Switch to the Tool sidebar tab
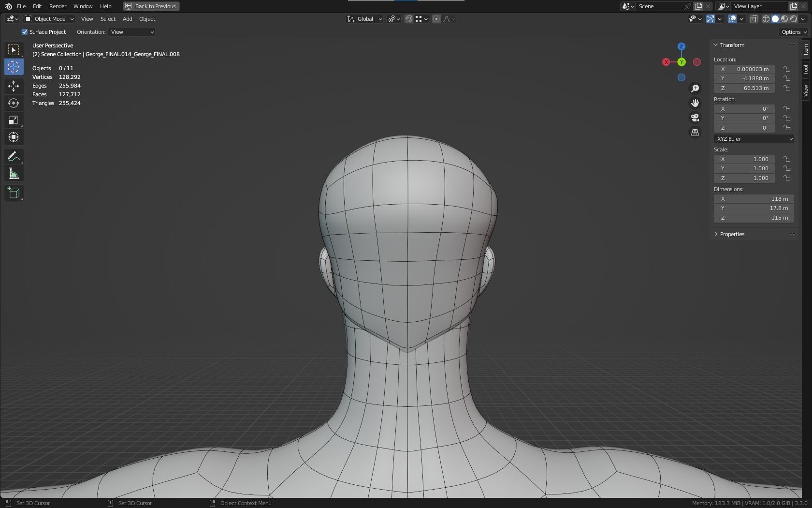Image resolution: width=812 pixels, height=508 pixels. click(806, 70)
